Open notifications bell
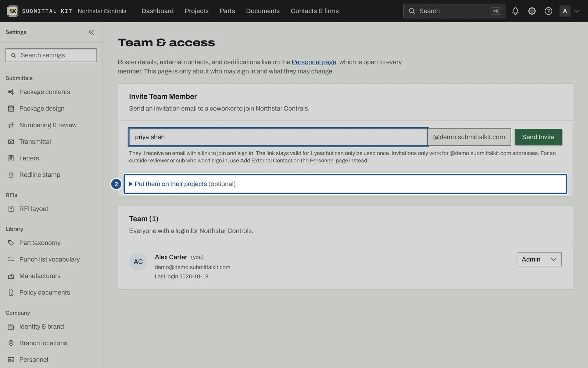This screenshot has width=588, height=368. point(515,11)
